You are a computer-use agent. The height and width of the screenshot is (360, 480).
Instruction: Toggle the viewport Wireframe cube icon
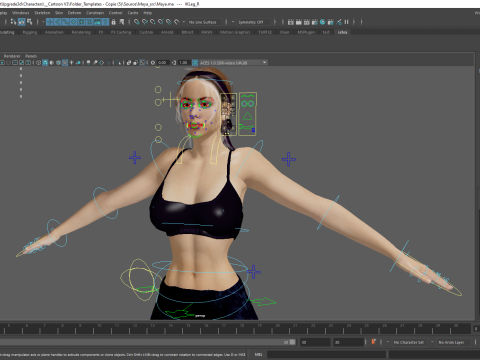point(39,63)
